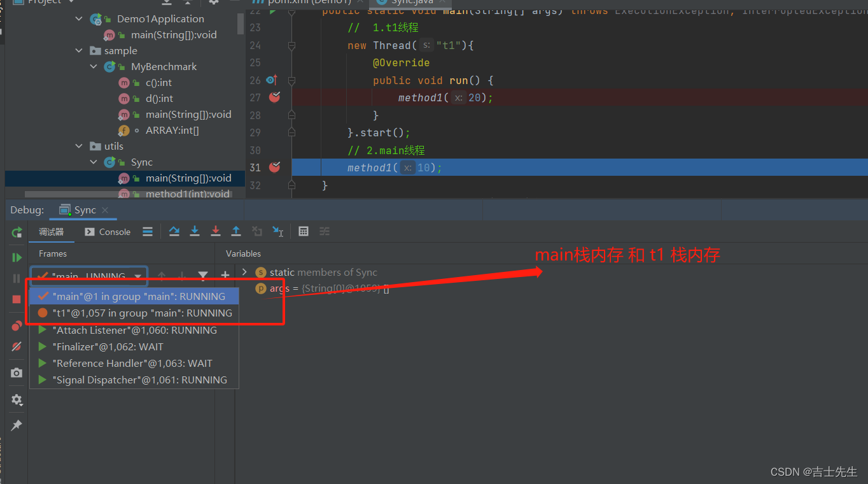The image size is (868, 484).
Task: Open the thread selector dropdown in Frames
Action: click(x=89, y=276)
